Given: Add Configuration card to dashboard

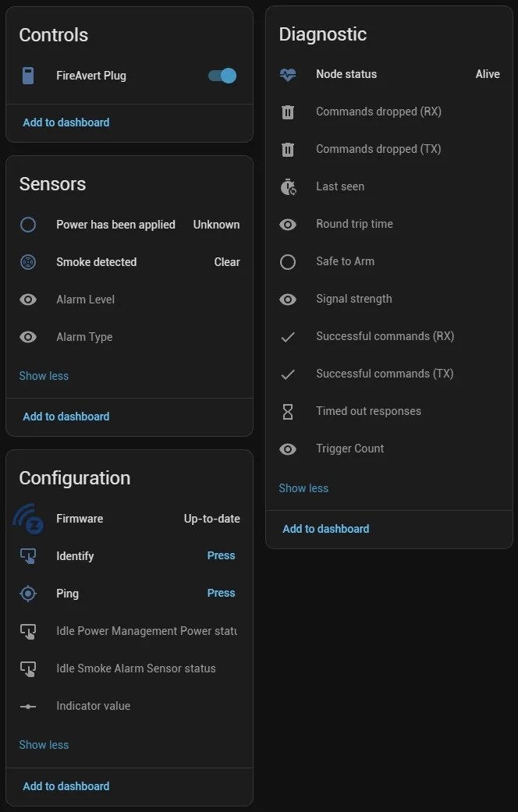Looking at the screenshot, I should (x=66, y=786).
